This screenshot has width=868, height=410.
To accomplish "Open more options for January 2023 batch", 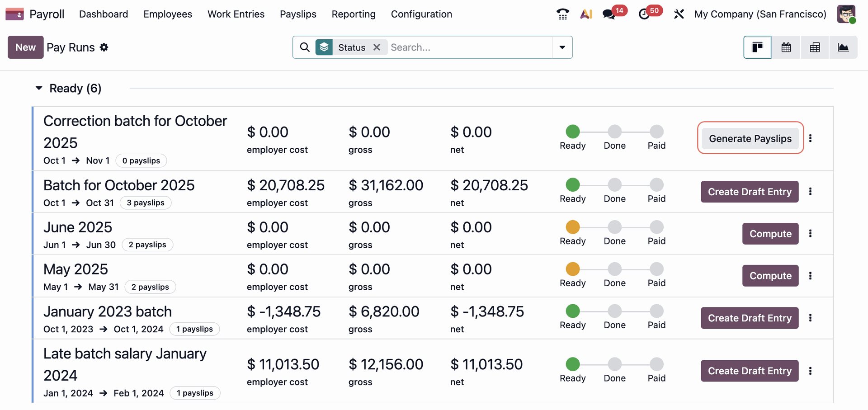I will pos(810,318).
